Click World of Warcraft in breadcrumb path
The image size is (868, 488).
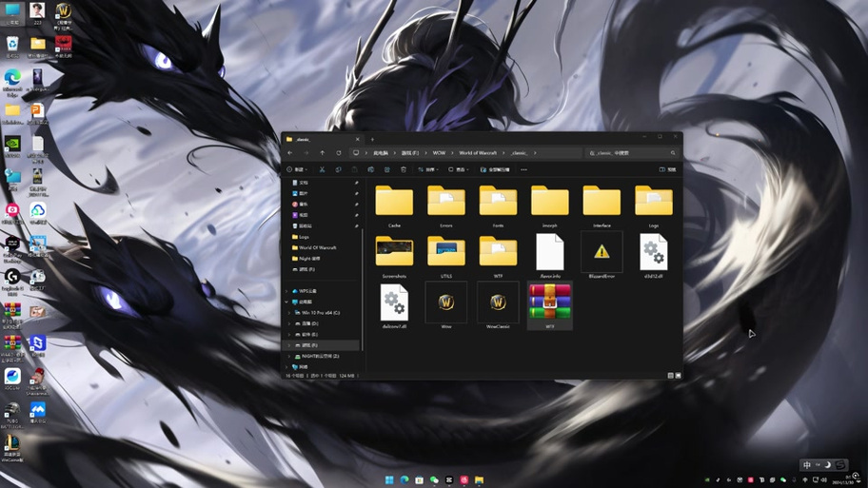click(x=478, y=153)
